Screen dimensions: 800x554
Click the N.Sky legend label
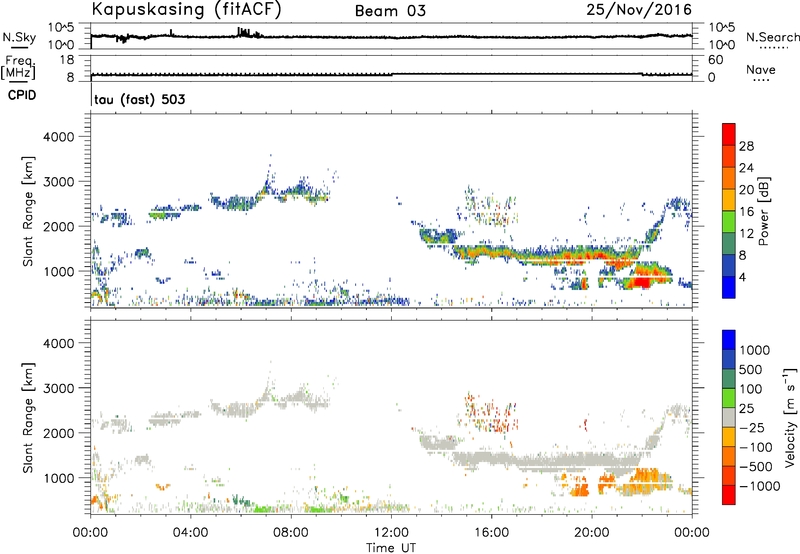pyautogui.click(x=19, y=37)
